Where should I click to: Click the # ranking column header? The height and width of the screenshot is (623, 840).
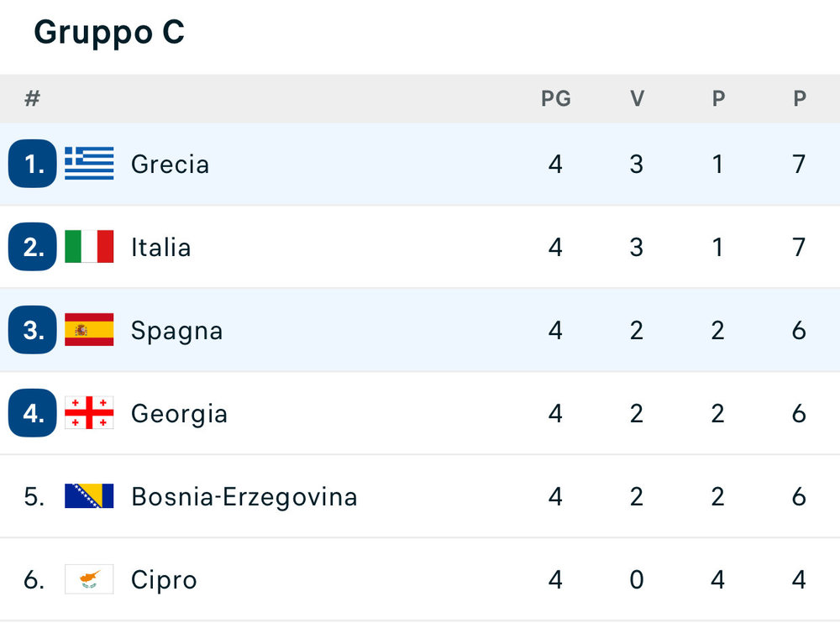33,98
